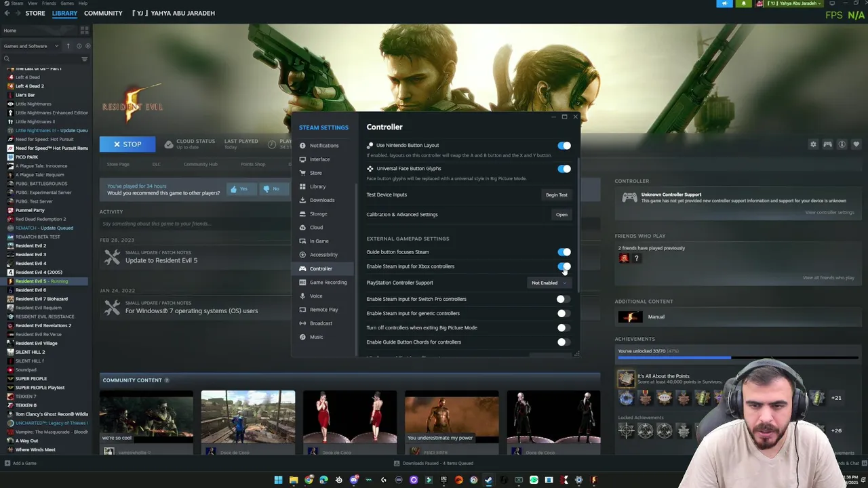Select the Music settings category
The width and height of the screenshot is (868, 488).
[x=323, y=337]
